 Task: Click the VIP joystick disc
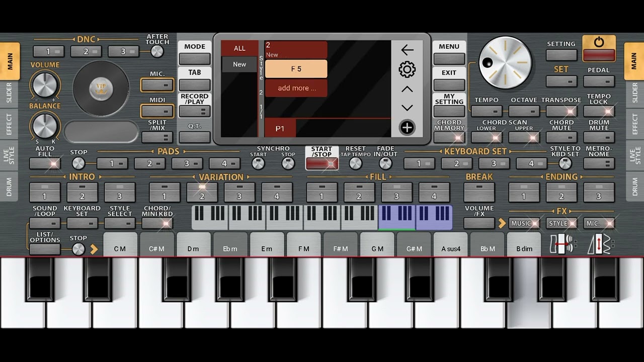coord(101,88)
